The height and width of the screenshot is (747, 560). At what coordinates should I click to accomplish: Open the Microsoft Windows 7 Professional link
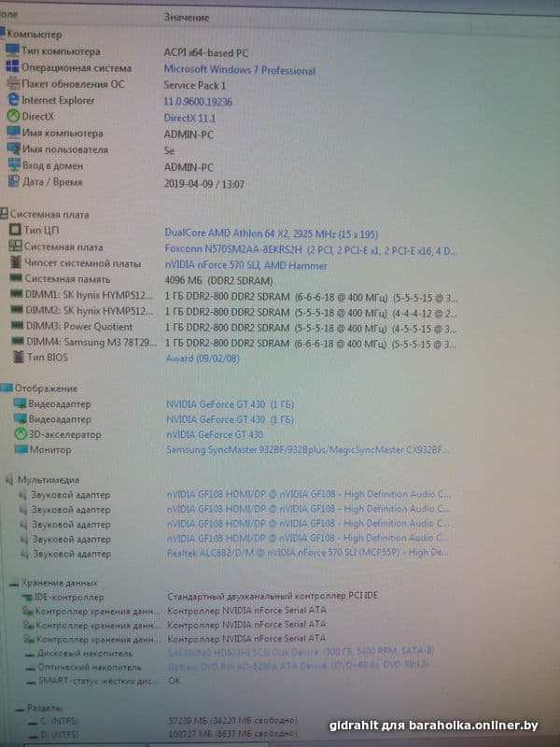click(x=240, y=70)
